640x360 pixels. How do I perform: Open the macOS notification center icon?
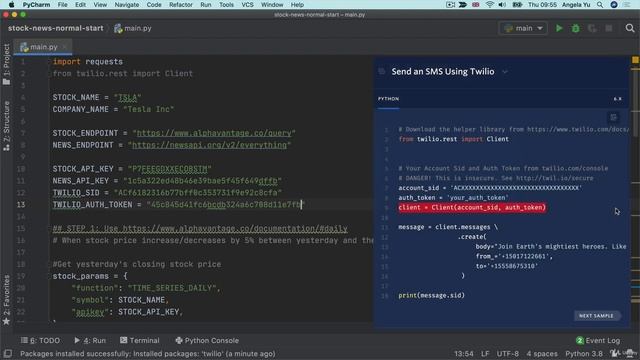pos(627,4)
